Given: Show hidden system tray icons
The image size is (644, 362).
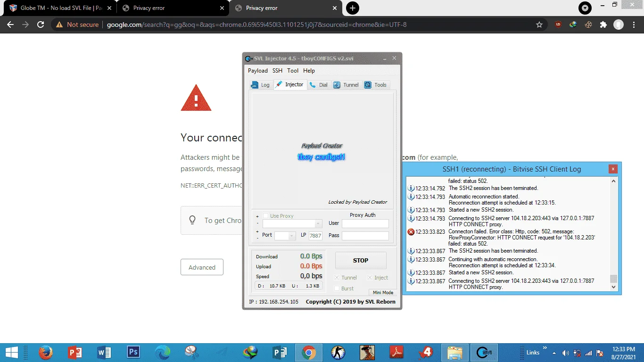Looking at the screenshot, I should [554, 353].
